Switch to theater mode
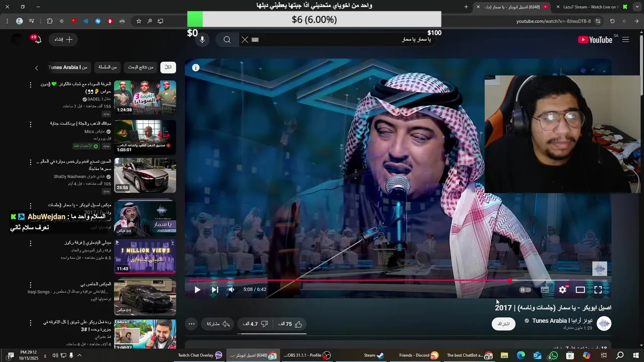This screenshot has width=644, height=362. 580,290
